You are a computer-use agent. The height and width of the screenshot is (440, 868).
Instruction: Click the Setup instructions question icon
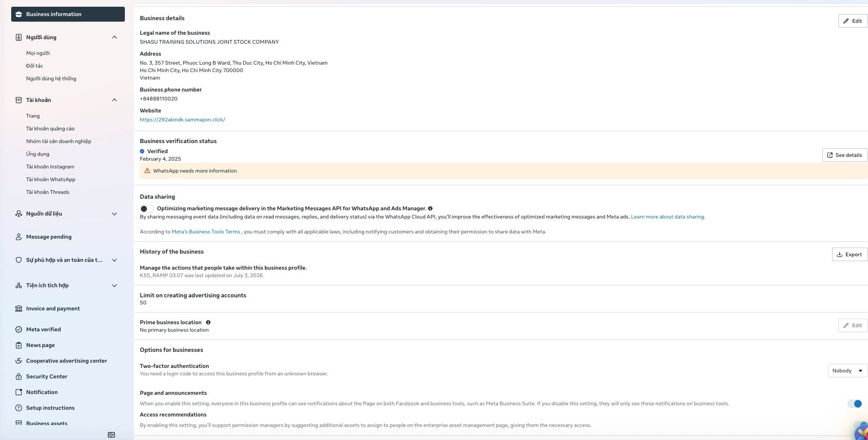[19, 408]
